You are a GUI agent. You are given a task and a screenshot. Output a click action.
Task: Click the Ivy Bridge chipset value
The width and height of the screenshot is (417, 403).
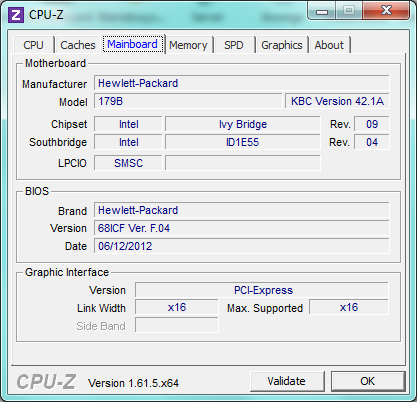coord(243,124)
